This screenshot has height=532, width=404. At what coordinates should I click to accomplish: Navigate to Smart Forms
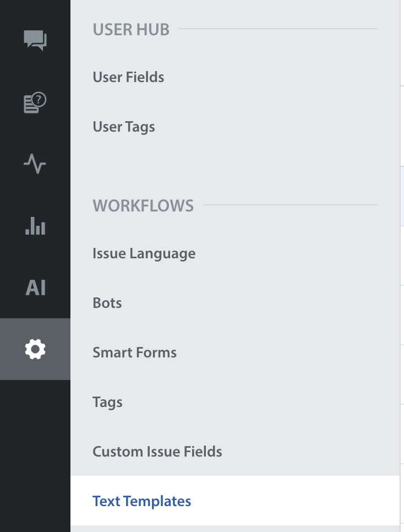(x=134, y=352)
